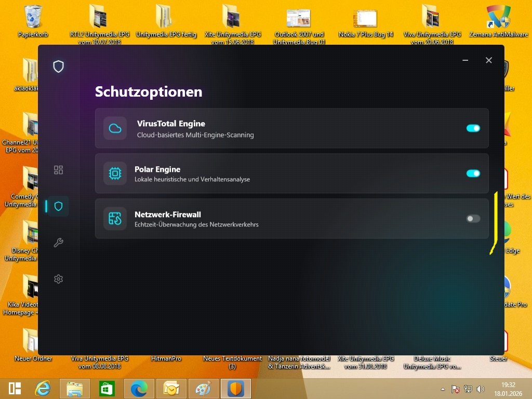Select the Zemana AntiMalware desktop shortcut
532x399 pixels.
pyautogui.click(x=498, y=21)
